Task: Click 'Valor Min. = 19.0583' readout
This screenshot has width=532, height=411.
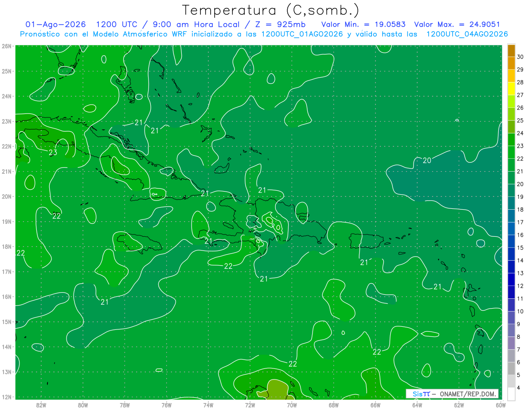Action: point(363,25)
